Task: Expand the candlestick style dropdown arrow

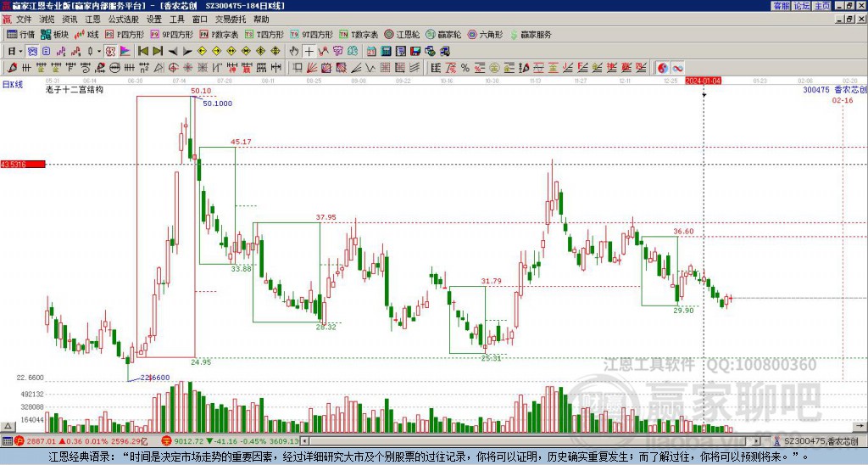Action: click(99, 52)
